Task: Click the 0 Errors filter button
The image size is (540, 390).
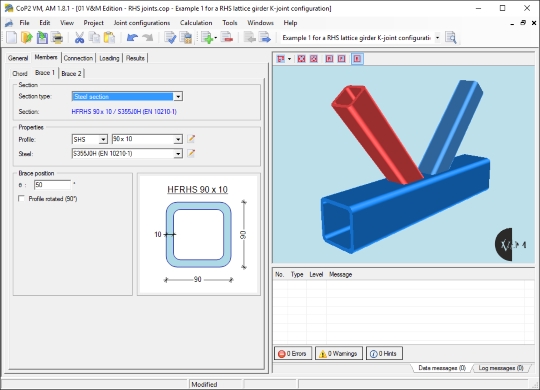Action: click(x=293, y=353)
